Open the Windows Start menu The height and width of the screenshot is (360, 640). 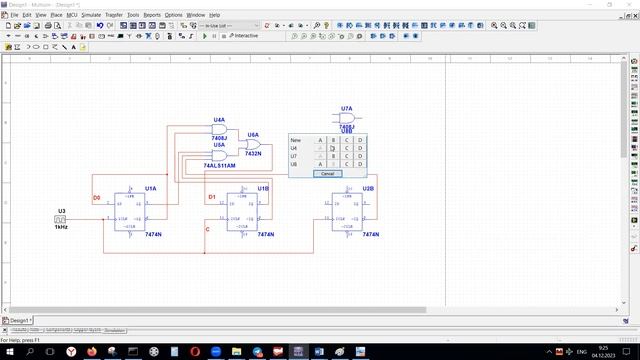coord(9,351)
